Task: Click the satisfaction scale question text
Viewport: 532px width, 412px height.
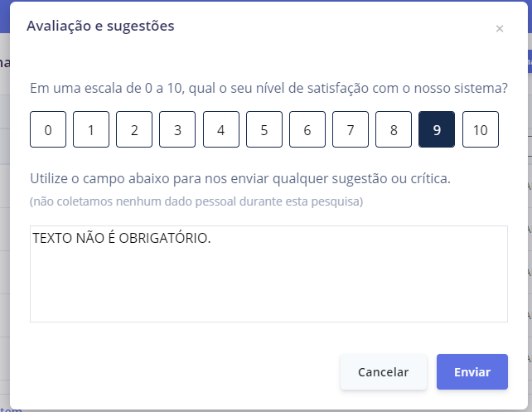Action: pyautogui.click(x=268, y=88)
